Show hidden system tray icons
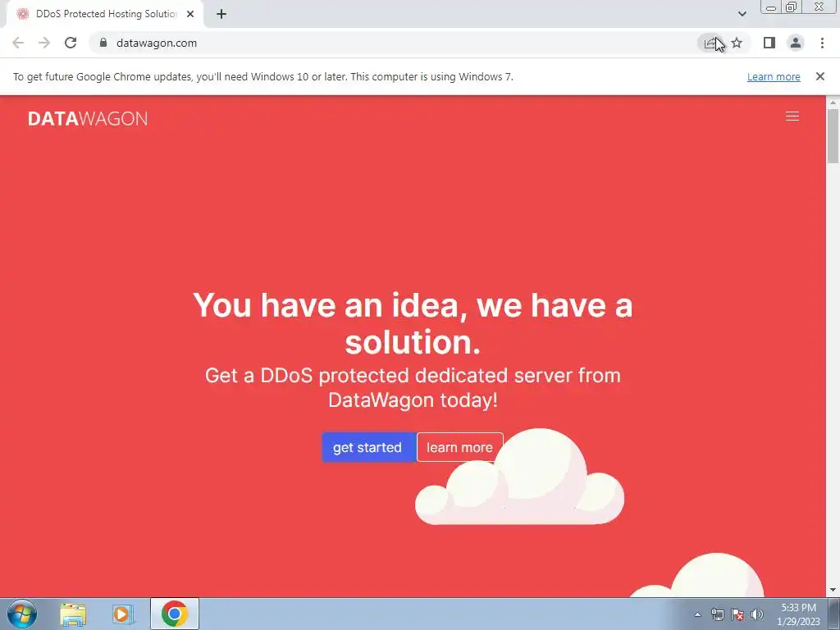This screenshot has height=630, width=840. point(697,614)
